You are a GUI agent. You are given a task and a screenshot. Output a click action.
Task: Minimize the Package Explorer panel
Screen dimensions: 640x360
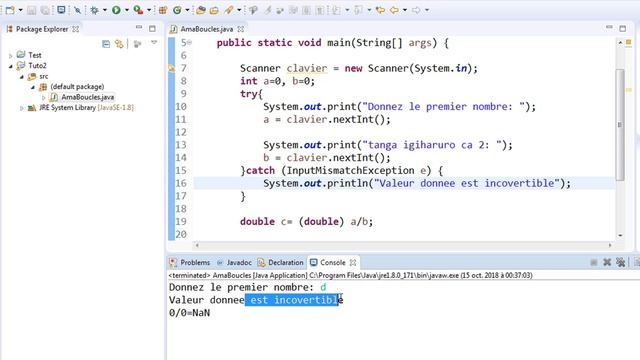pos(139,27)
